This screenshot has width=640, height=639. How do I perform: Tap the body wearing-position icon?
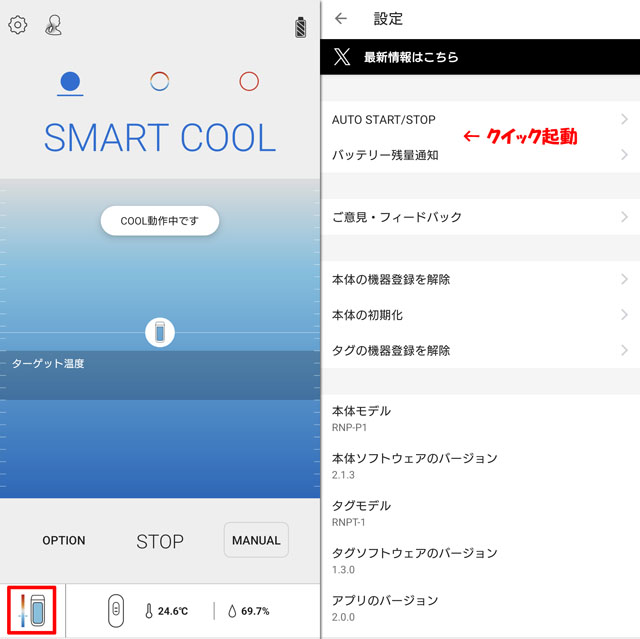click(53, 25)
